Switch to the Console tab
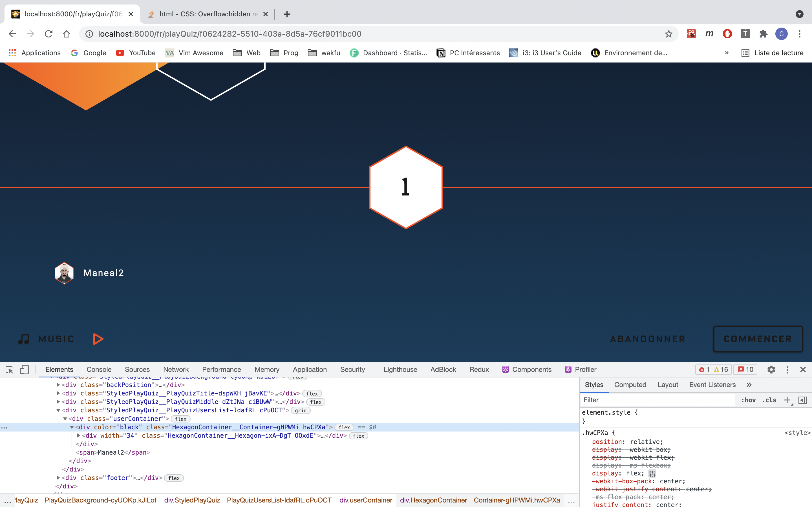The width and height of the screenshot is (812, 507). [99, 370]
